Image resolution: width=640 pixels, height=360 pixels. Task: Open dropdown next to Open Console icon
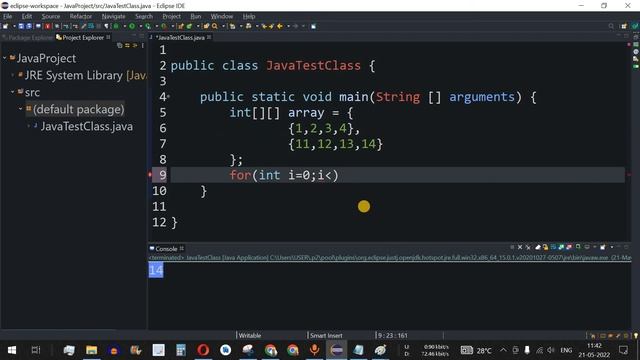(612, 247)
